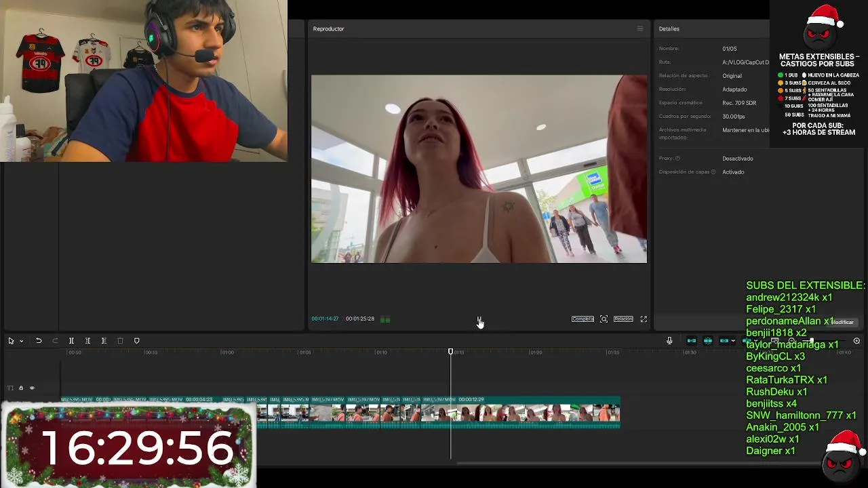Screen dimensions: 868x488
Task: Split the clip at the playhead
Action: click(71, 341)
